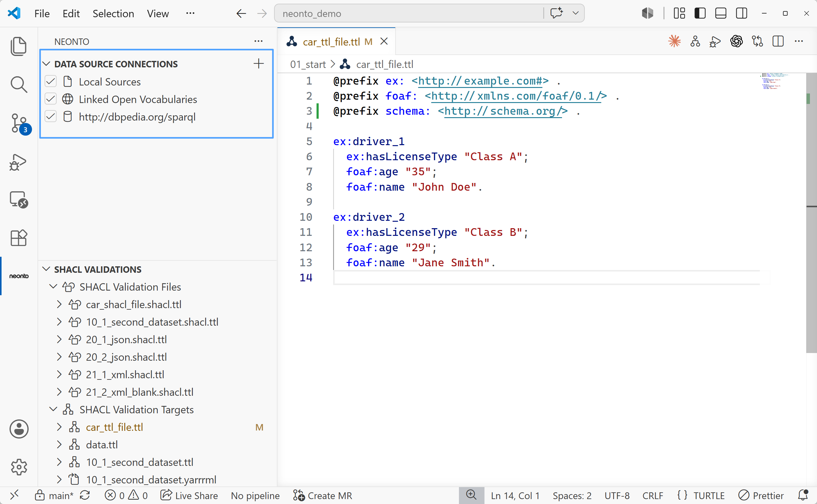Open the overflow menu ellipsis in menu bar
The width and height of the screenshot is (817, 504).
click(x=190, y=13)
